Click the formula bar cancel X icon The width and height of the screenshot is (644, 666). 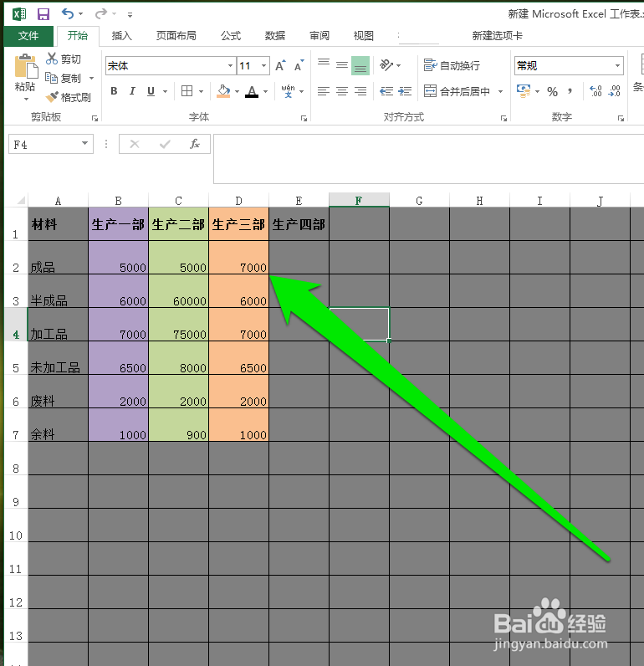pyautogui.click(x=135, y=144)
